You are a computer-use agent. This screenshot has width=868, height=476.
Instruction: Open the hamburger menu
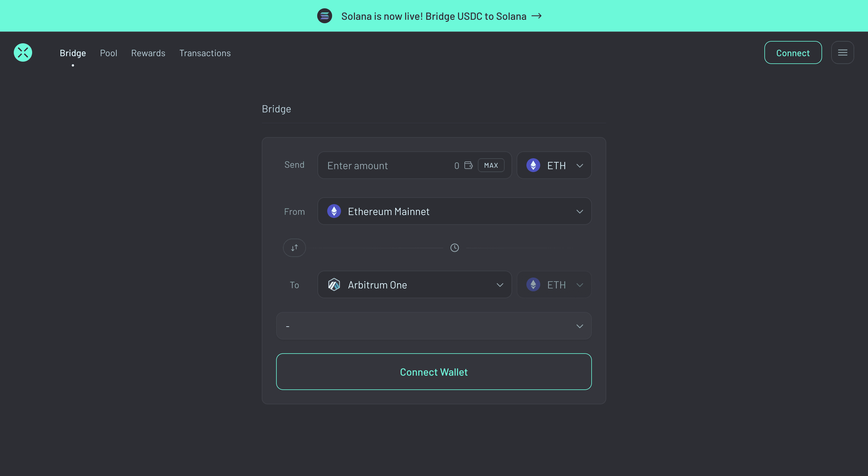(x=842, y=52)
